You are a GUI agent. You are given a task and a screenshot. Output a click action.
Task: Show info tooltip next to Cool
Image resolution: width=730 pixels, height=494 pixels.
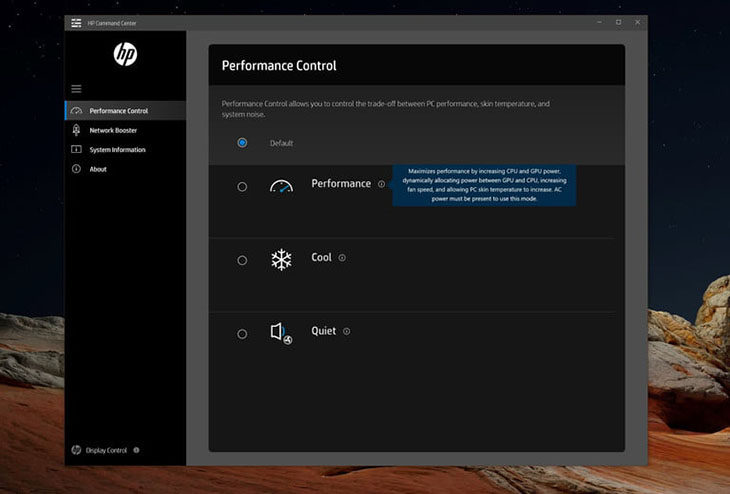click(342, 258)
